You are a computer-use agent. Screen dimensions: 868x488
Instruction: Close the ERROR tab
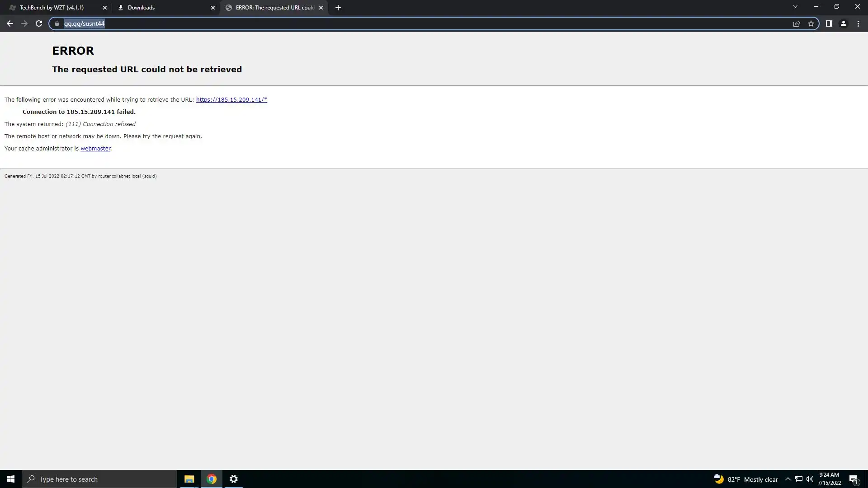[x=321, y=8]
